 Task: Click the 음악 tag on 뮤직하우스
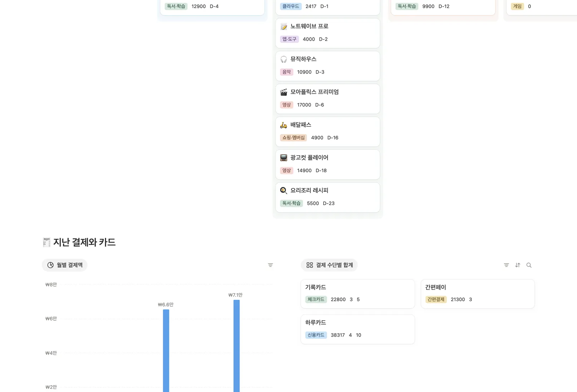(x=287, y=72)
